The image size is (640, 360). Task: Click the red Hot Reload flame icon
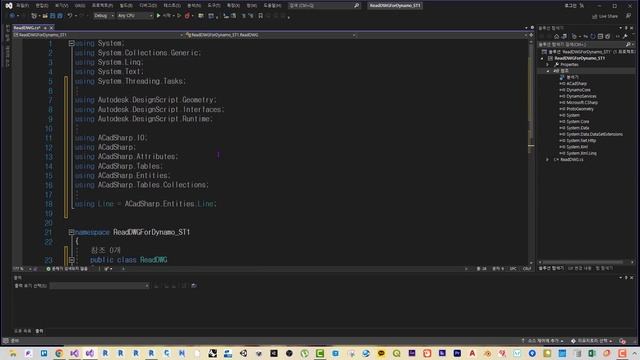187,16
